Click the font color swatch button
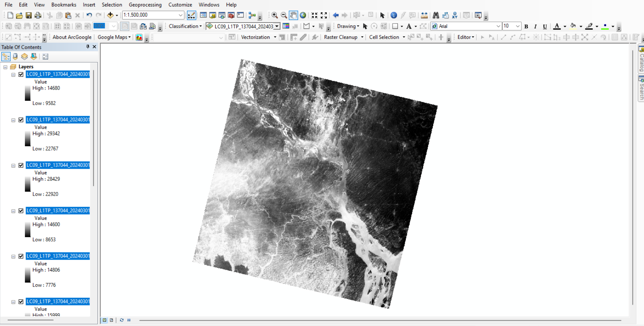The height and width of the screenshot is (326, 644). coord(557,26)
